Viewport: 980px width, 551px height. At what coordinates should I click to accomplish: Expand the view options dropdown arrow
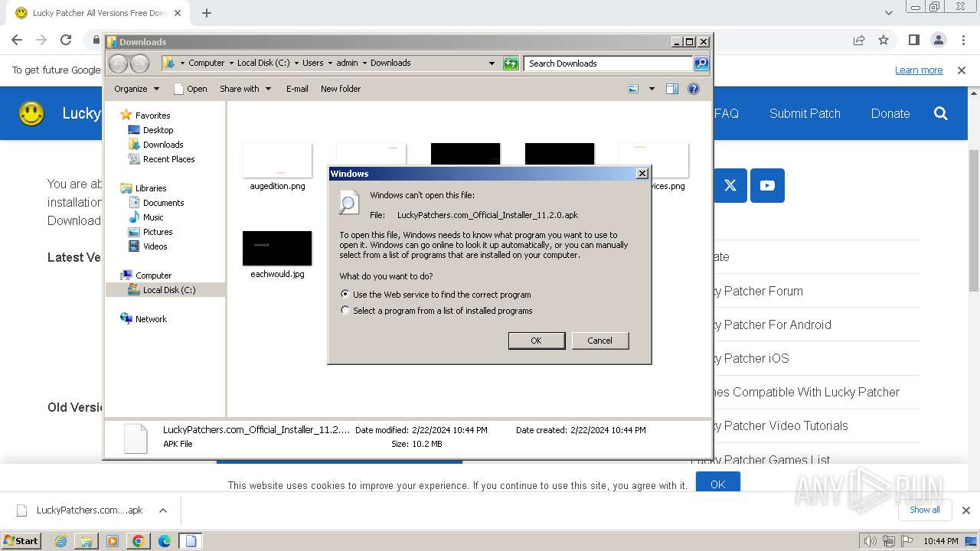pos(652,89)
